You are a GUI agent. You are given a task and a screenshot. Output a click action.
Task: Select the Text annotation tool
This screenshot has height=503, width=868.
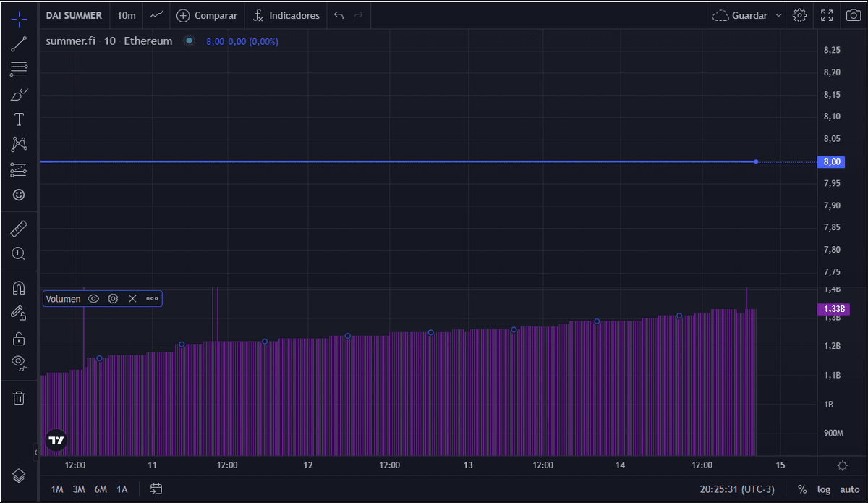pos(19,119)
